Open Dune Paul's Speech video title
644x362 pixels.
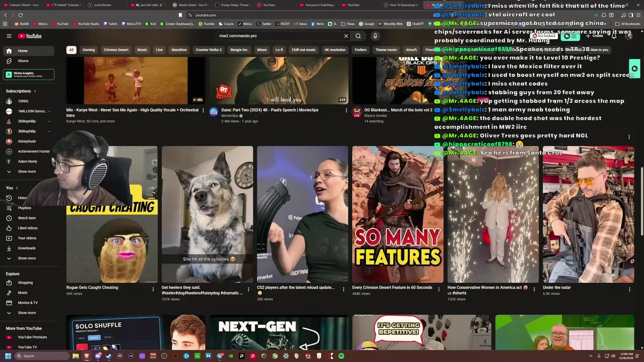[x=270, y=110]
